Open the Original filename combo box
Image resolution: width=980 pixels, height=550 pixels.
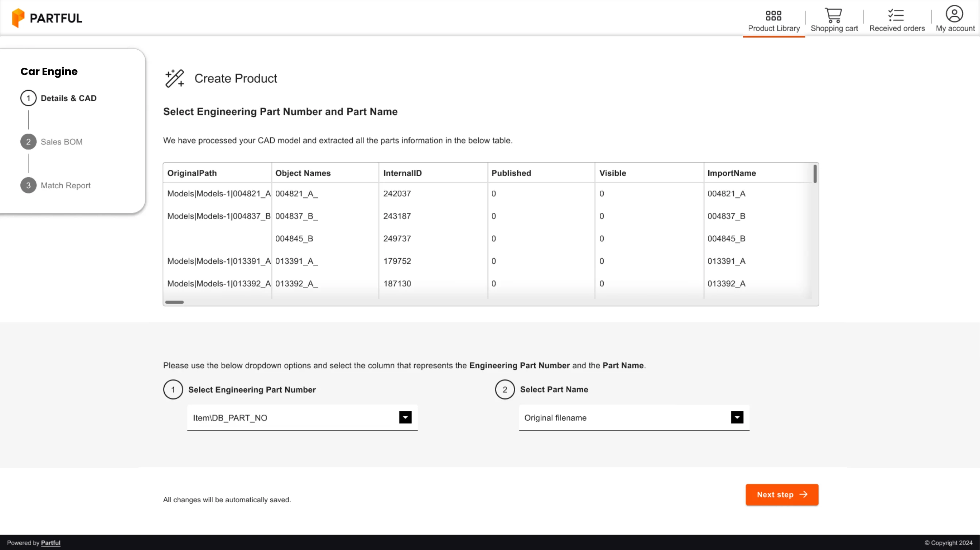[x=634, y=418]
